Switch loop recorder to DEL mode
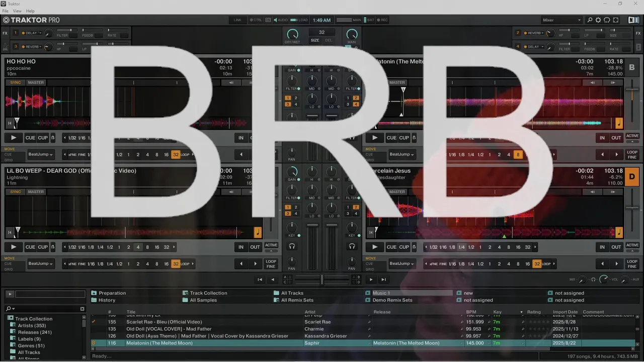 pos(329,40)
